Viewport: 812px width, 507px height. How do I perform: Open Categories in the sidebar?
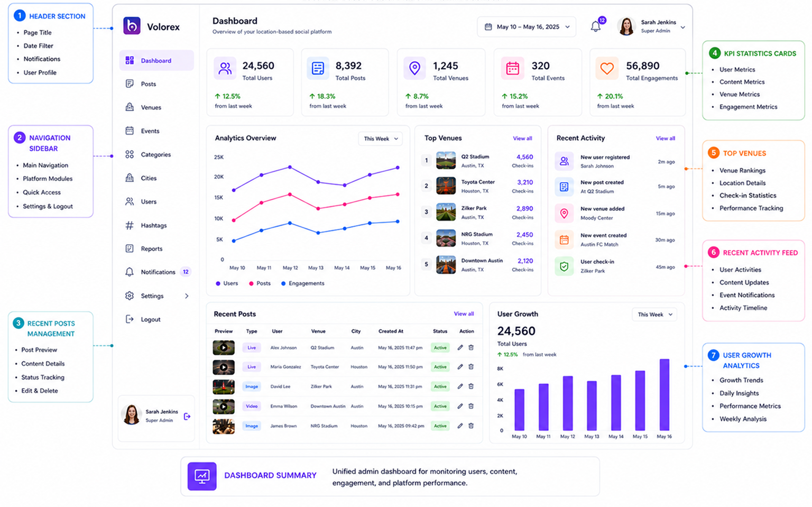tap(156, 154)
